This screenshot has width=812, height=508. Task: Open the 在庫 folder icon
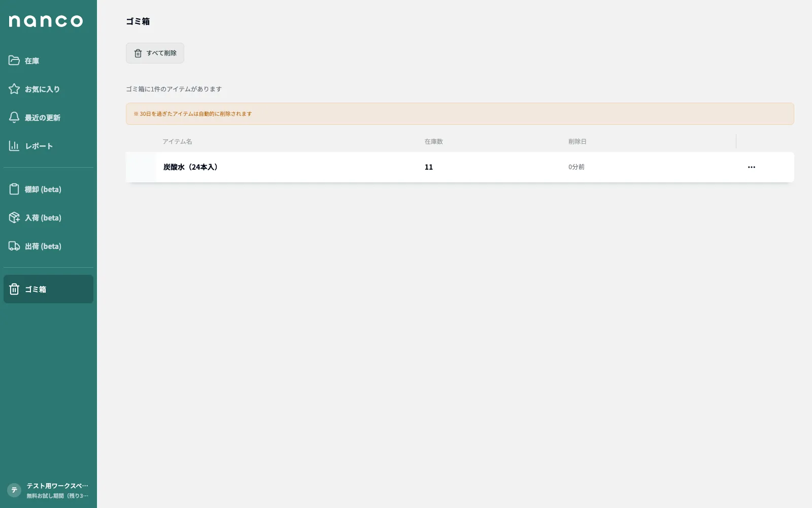14,60
